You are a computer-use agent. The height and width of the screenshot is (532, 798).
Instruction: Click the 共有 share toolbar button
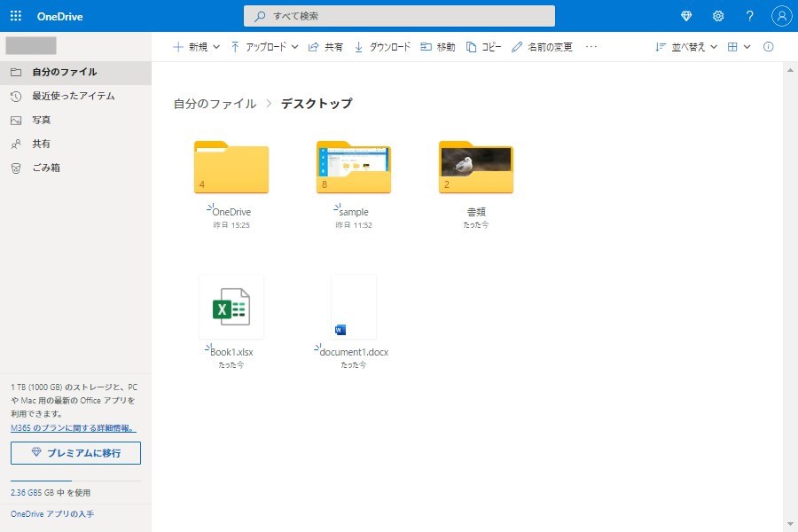point(325,47)
